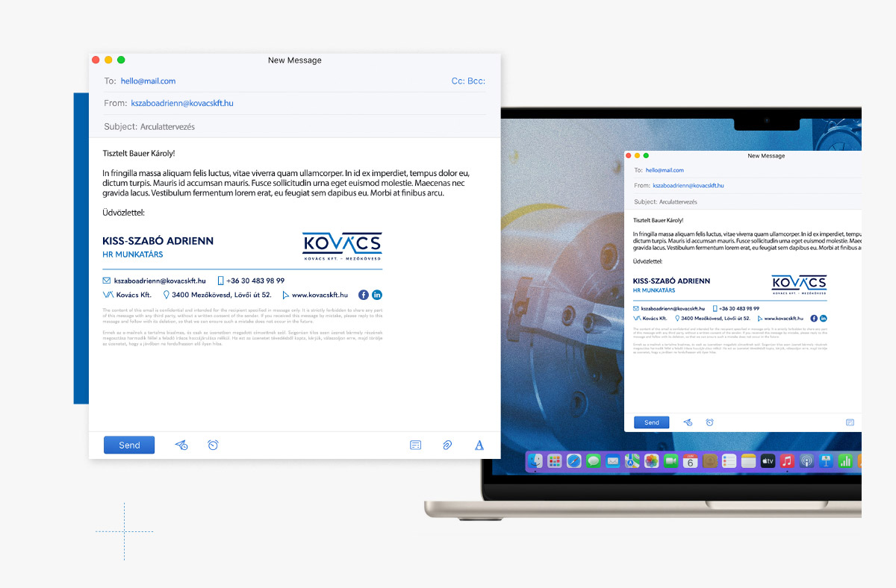Click 'Cc: Bcc:' in large message header
896x588 pixels.
pos(468,81)
